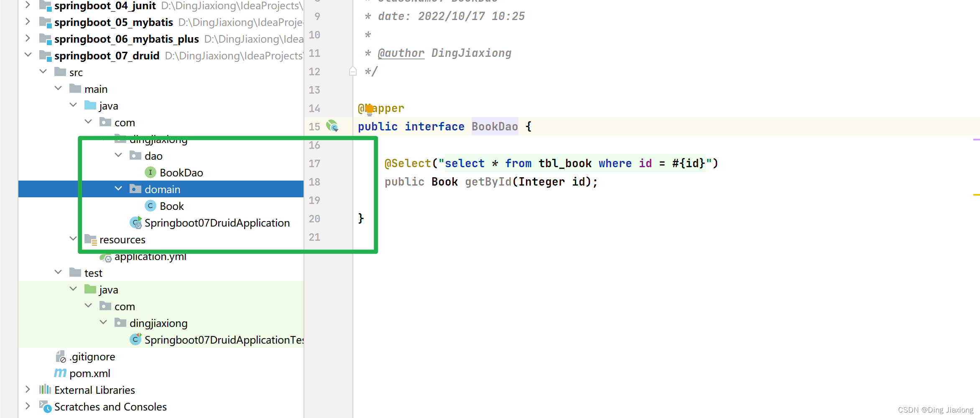Click the fold marker in gutter at line 12
This screenshot has width=980, height=418.
pos(353,71)
